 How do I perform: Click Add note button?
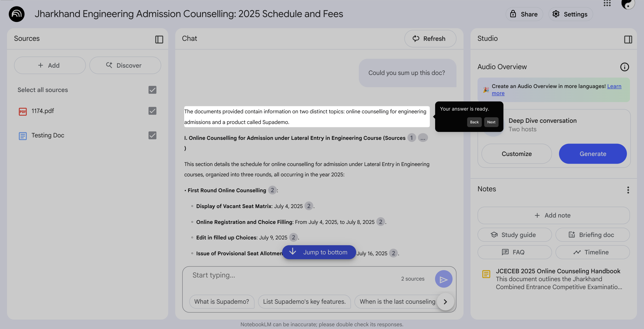(553, 215)
